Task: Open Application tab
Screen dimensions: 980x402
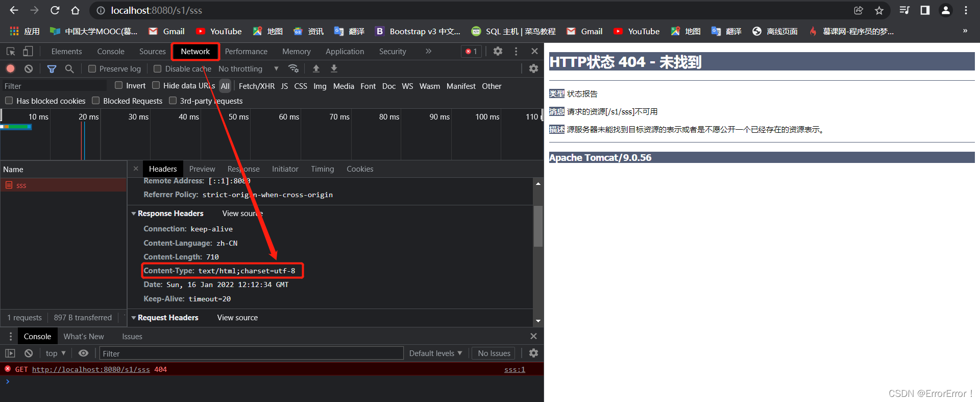Action: pos(345,51)
